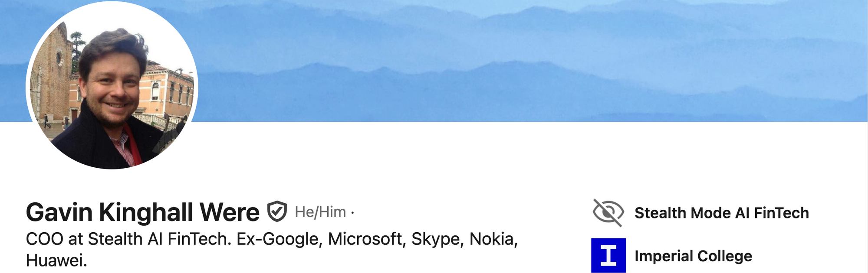Open the Stealth Mode AI FinTech company link

pos(722,213)
